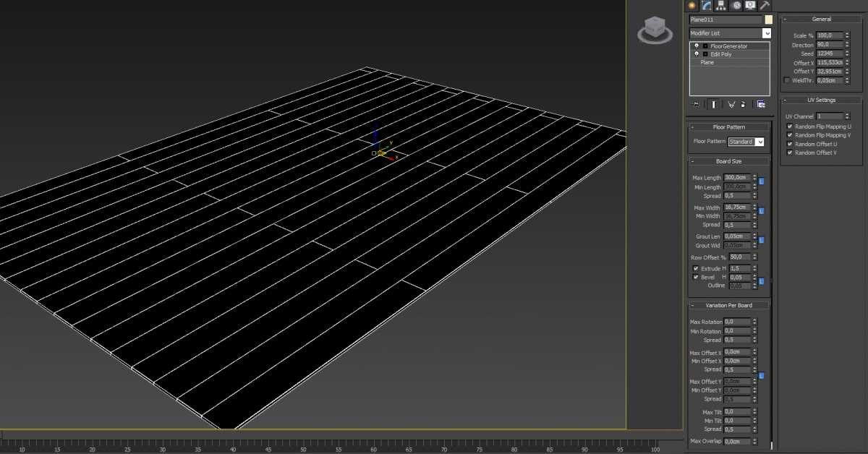Click Make Unique icon under stack
The height and width of the screenshot is (454, 868).
coord(731,104)
